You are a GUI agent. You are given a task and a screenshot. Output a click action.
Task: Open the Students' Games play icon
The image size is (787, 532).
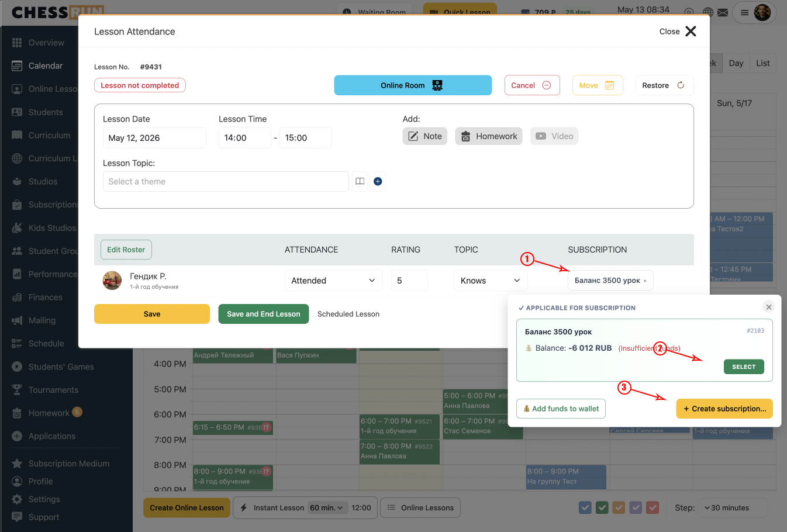pyautogui.click(x=17, y=367)
